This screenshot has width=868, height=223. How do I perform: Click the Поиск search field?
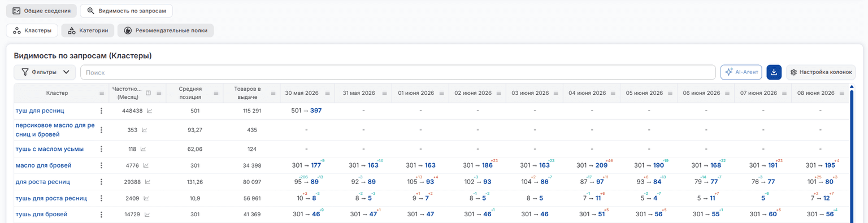(398, 72)
